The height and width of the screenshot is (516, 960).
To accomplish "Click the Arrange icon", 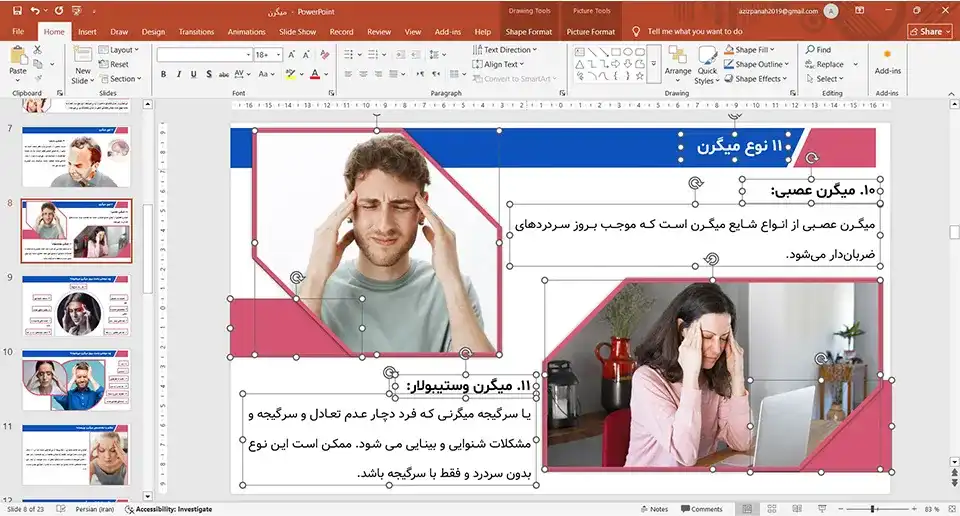I will 678,56.
